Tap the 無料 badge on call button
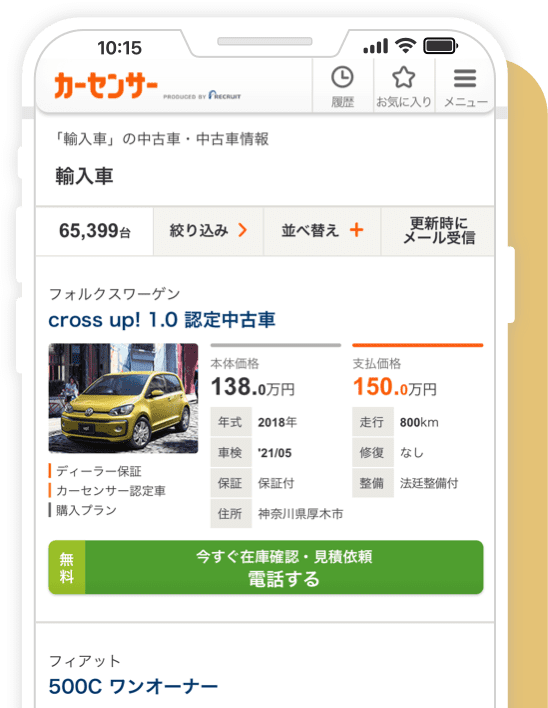This screenshot has height=708, width=548. pyautogui.click(x=66, y=567)
